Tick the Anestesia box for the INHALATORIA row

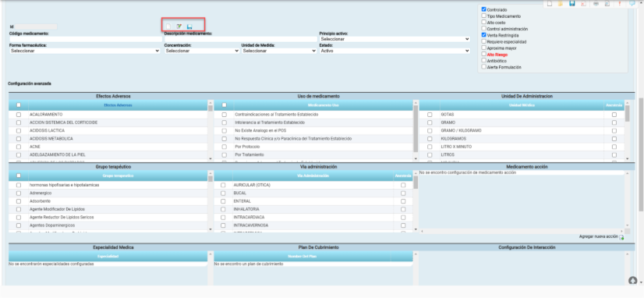coord(403,209)
